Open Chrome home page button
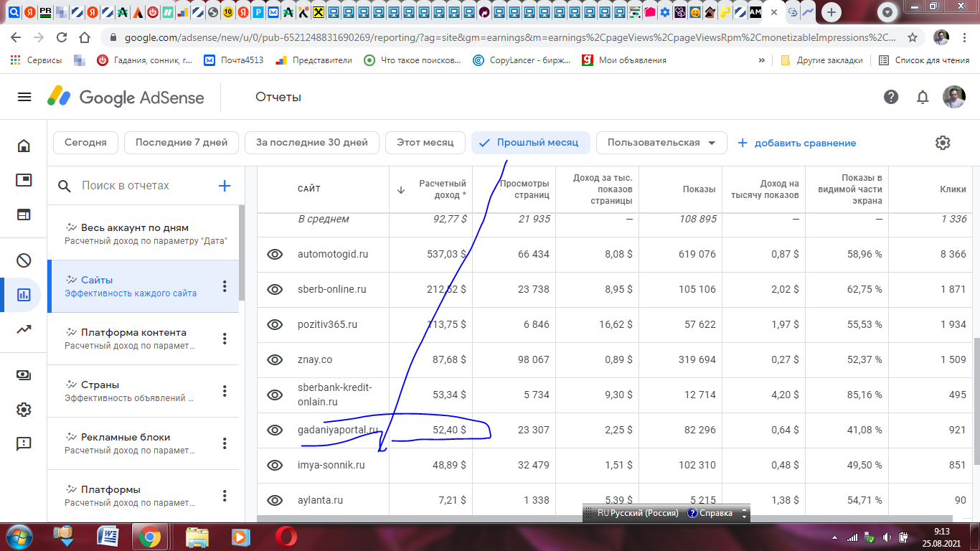 click(85, 37)
